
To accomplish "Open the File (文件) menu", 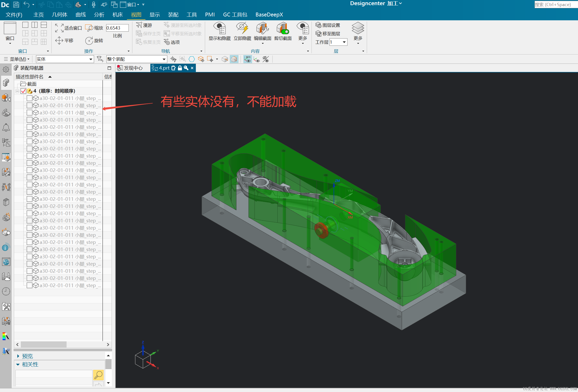I will 14,15.
